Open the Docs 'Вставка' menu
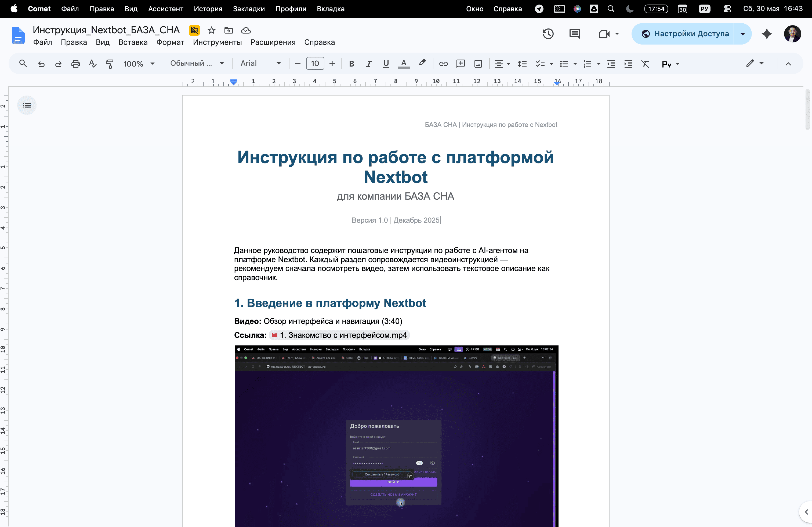 [133, 42]
